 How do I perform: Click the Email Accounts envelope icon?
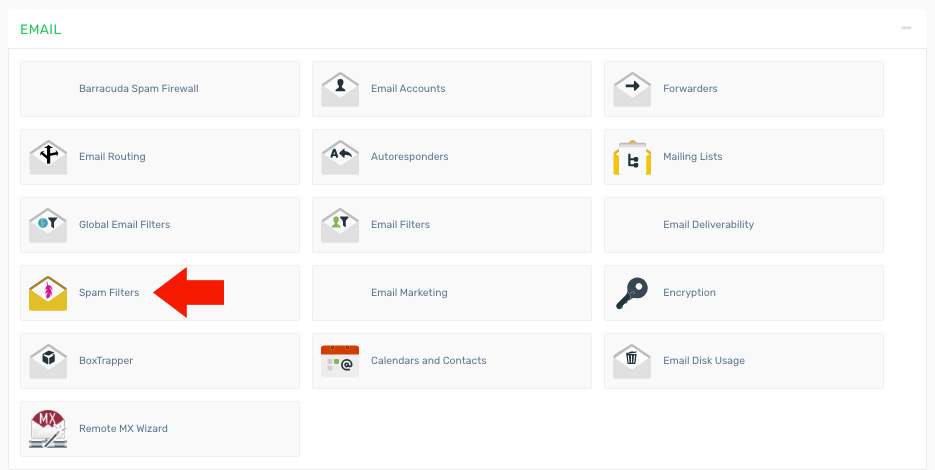(x=340, y=89)
